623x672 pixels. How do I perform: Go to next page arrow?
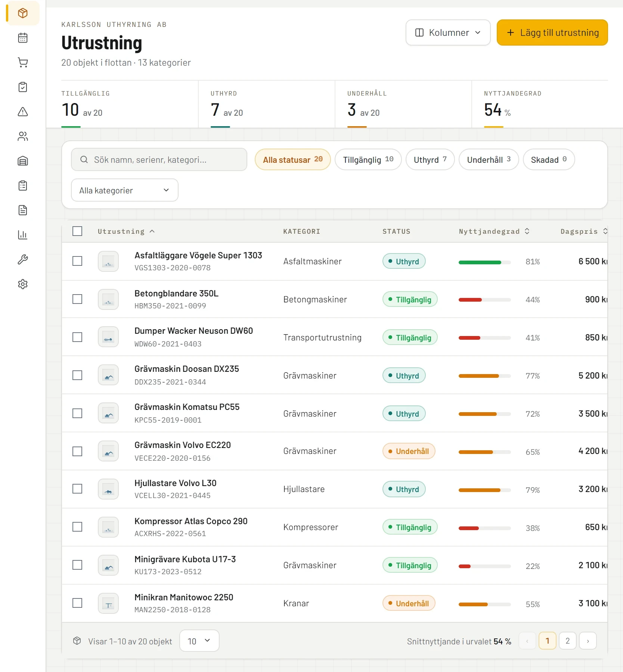[588, 641]
